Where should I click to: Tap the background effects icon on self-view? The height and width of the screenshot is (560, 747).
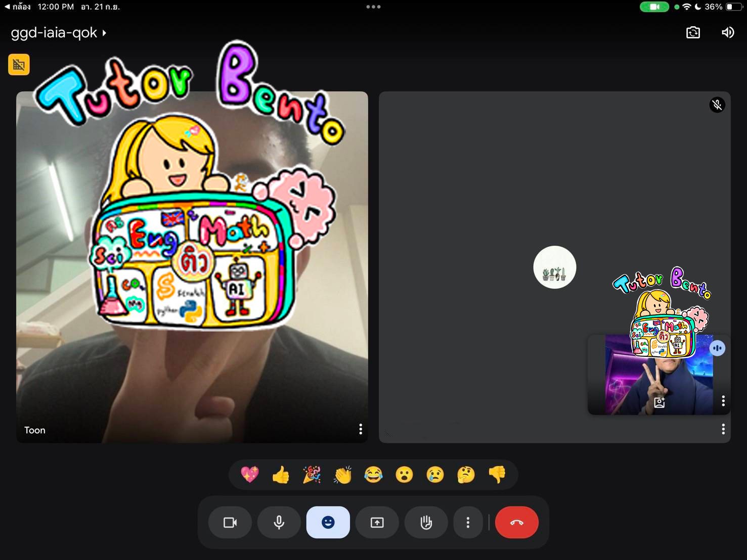(x=659, y=402)
